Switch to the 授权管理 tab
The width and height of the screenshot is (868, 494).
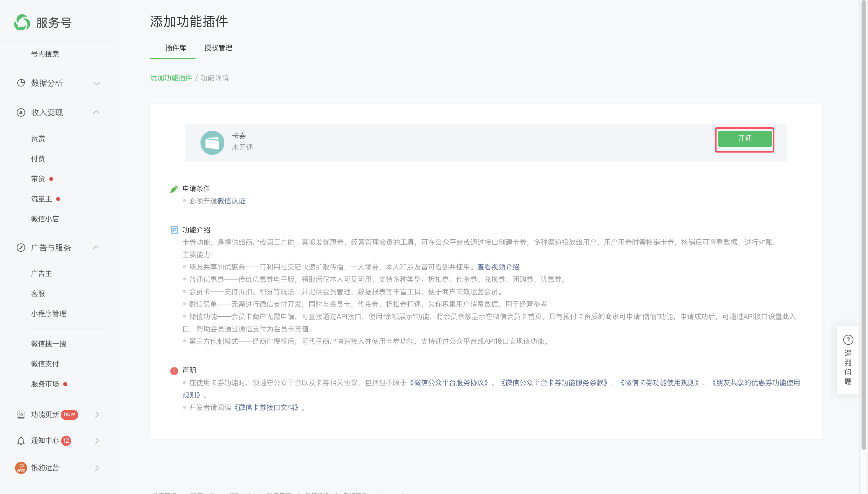218,48
